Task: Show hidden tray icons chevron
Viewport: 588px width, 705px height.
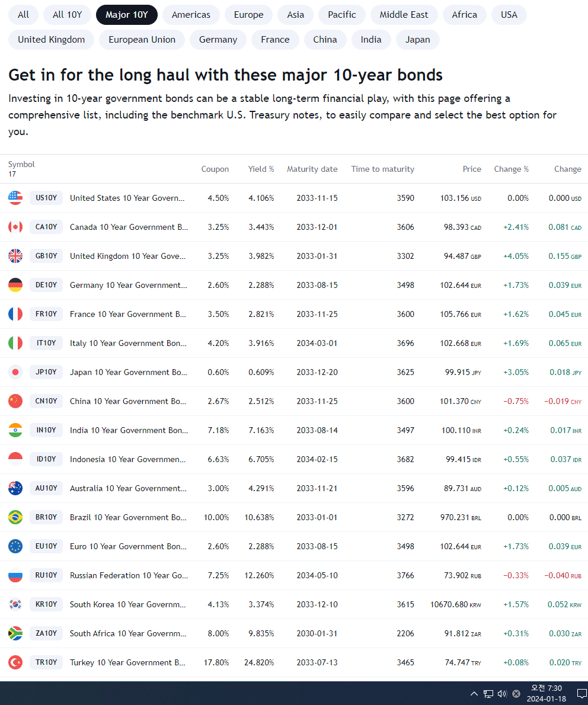Action: (x=474, y=694)
